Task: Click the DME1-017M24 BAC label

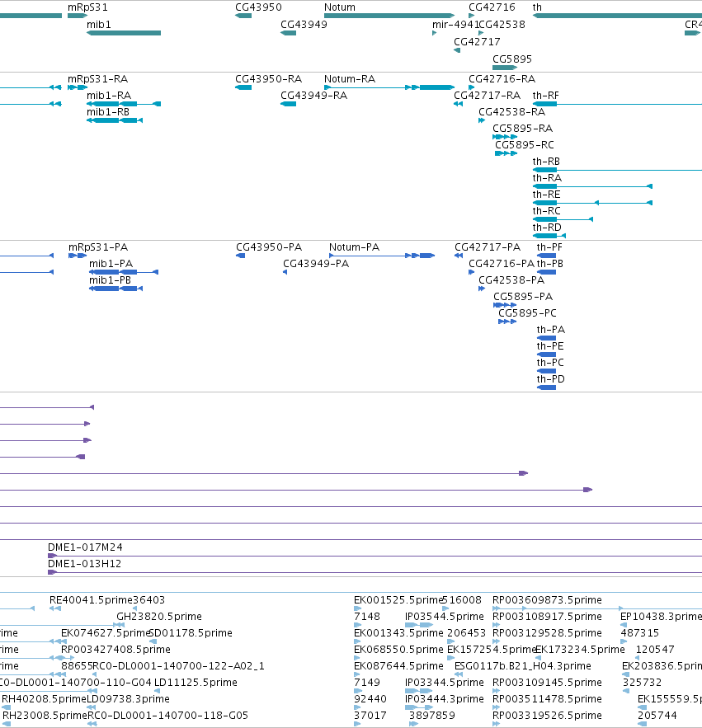Action: point(85,547)
